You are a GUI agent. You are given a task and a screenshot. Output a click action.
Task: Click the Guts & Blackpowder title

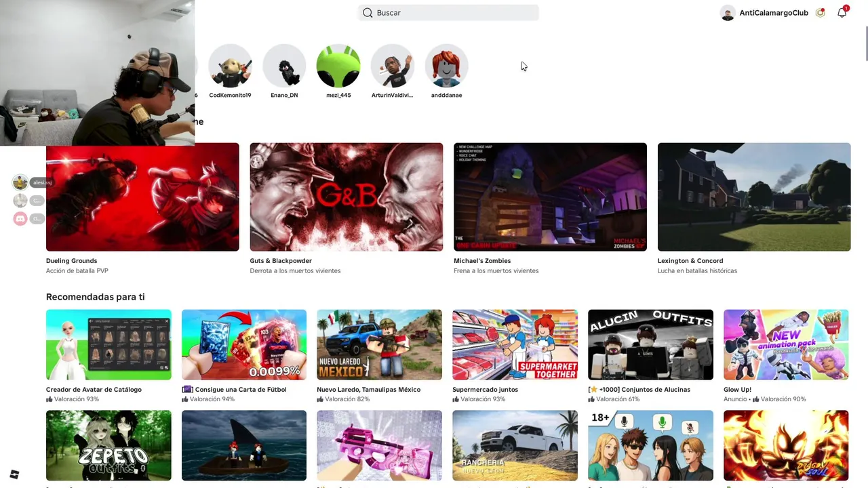tap(281, 261)
